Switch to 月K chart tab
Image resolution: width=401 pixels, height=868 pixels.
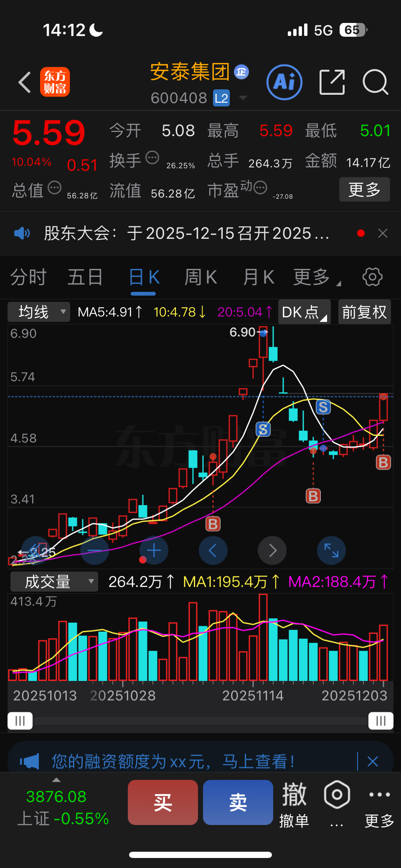(259, 277)
